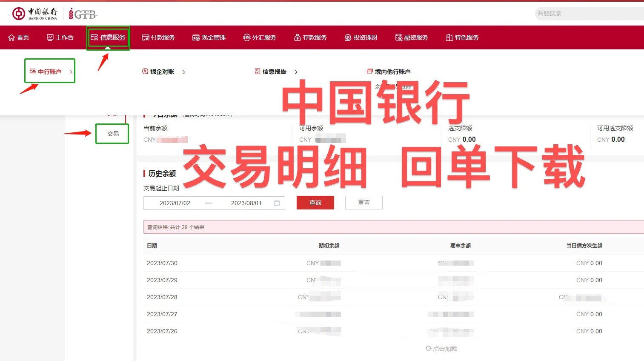Click the 历史余额 section heading
Viewport: 644px width, 361px height.
[x=162, y=174]
